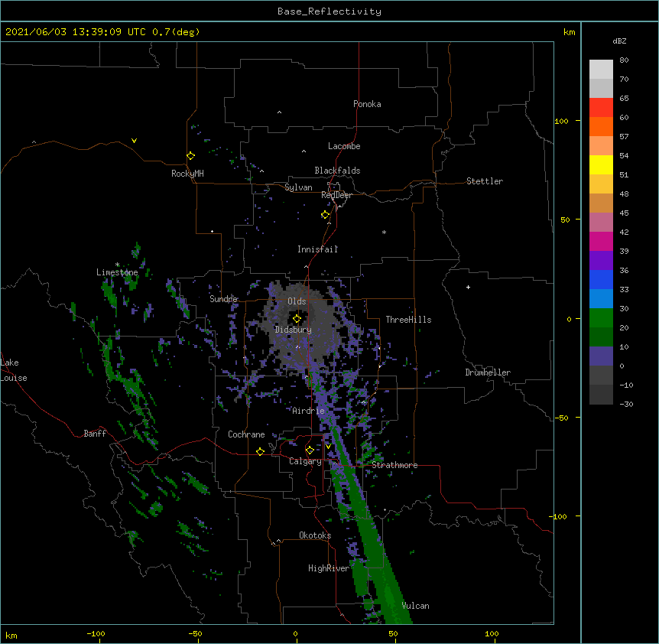Screen dimensions: 659x644
Task: Click the 100 tick on the right axis
Action: coord(561,122)
